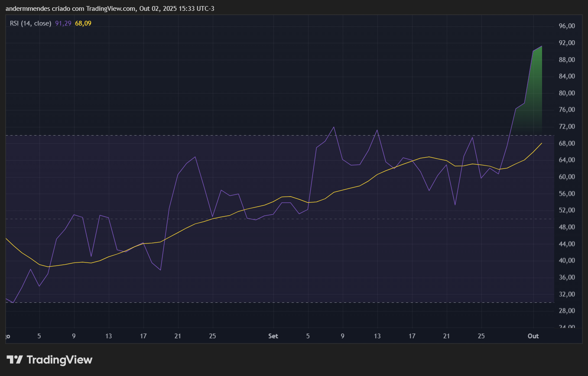Click the right end of yellow average line

click(x=542, y=143)
